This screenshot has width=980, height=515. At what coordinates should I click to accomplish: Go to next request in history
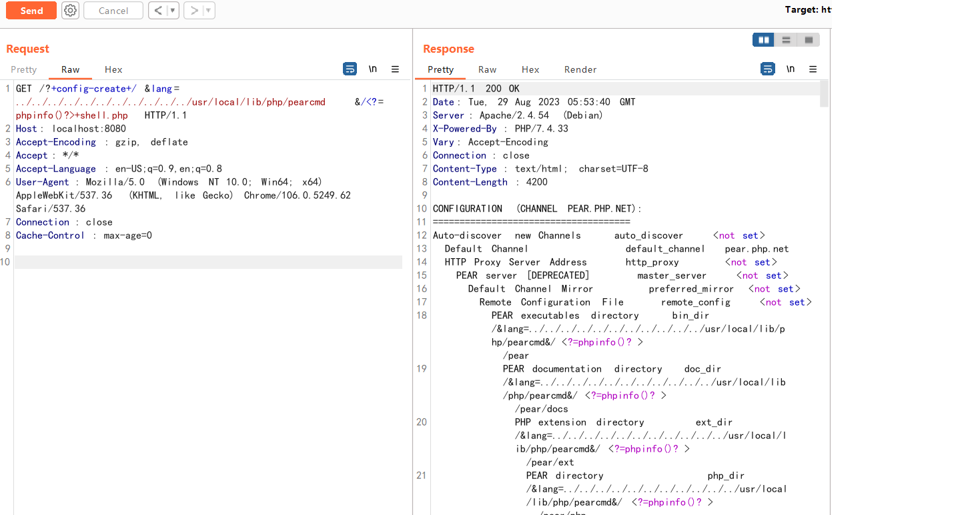[x=193, y=11]
